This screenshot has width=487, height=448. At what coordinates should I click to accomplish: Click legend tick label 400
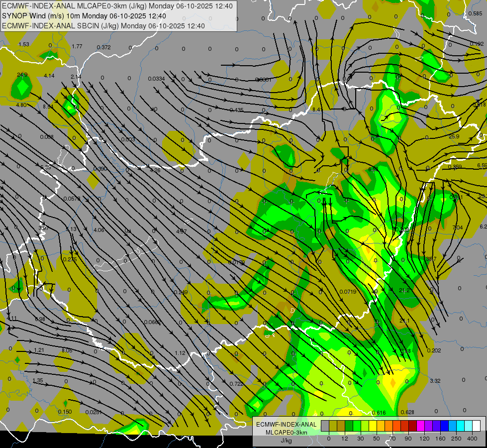click(x=472, y=439)
